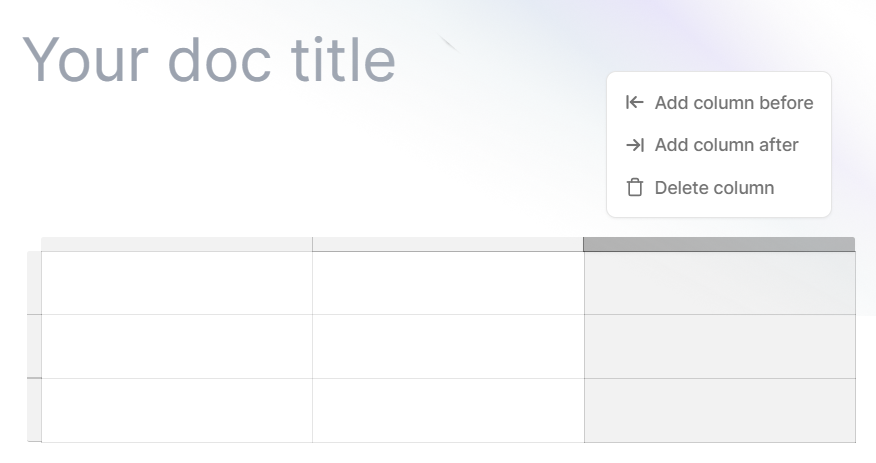The width and height of the screenshot is (876, 463).
Task: Click the top row's middle cell
Action: (447, 283)
